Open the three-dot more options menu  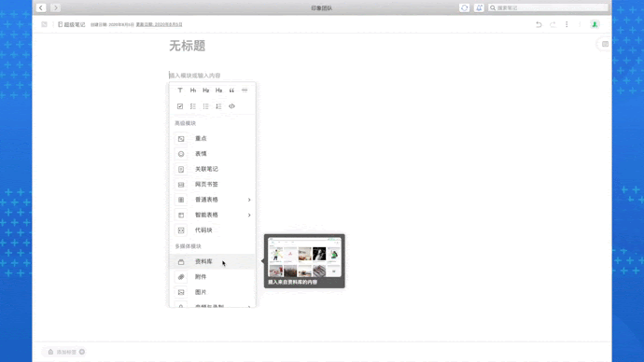567,24
